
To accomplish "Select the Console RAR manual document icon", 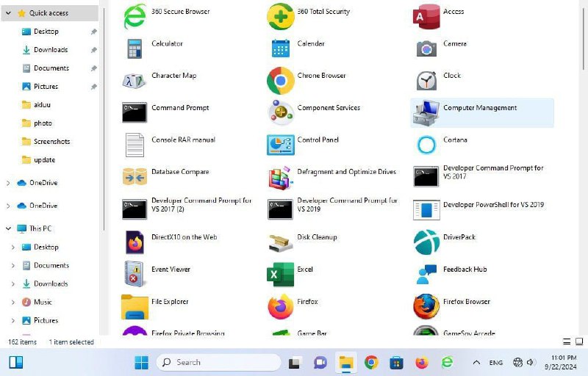I will pos(135,145).
